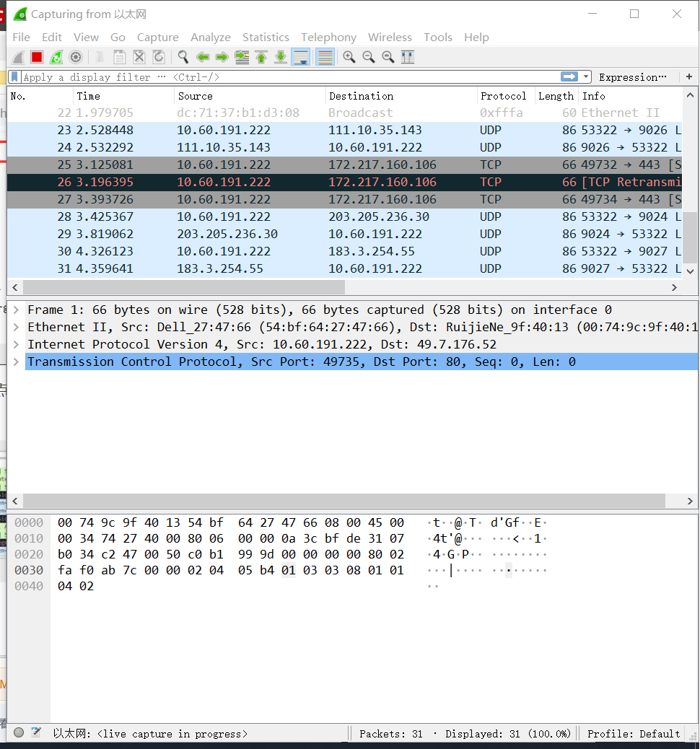The height and width of the screenshot is (749, 700).
Task: Zoom in the packet text
Action: pos(349,57)
